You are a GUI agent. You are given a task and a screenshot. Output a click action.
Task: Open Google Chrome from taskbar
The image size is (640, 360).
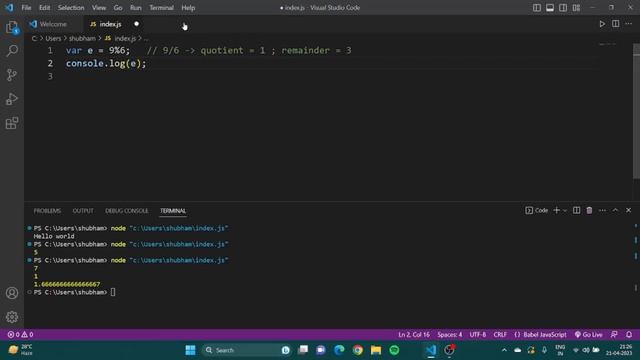[358, 350]
